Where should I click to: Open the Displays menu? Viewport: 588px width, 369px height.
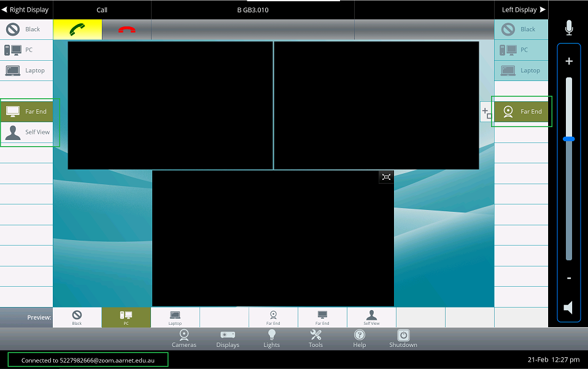(x=228, y=338)
